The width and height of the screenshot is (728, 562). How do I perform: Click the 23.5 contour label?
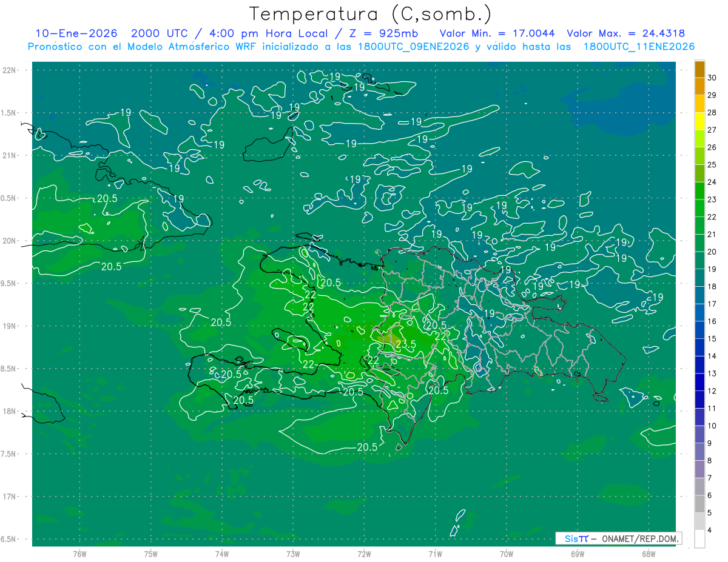pyautogui.click(x=405, y=344)
